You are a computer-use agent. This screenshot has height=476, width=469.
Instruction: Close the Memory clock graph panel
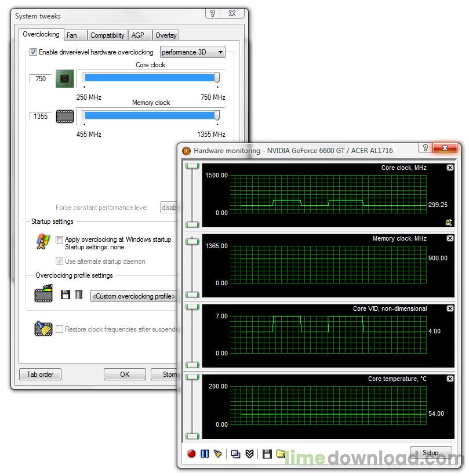[450, 238]
